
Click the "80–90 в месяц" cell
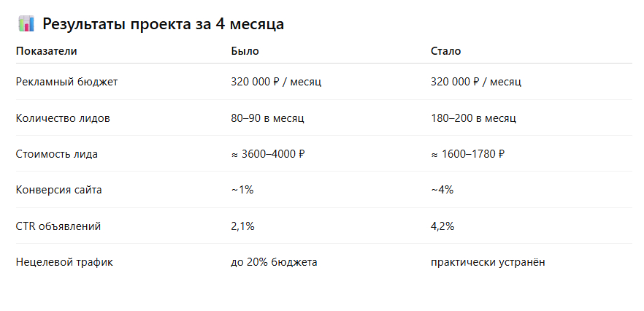(267, 118)
